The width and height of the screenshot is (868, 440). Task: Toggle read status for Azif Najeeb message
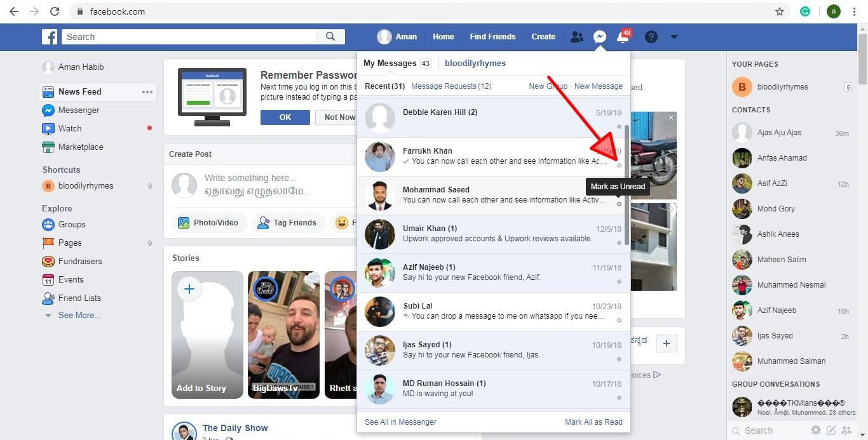point(619,282)
